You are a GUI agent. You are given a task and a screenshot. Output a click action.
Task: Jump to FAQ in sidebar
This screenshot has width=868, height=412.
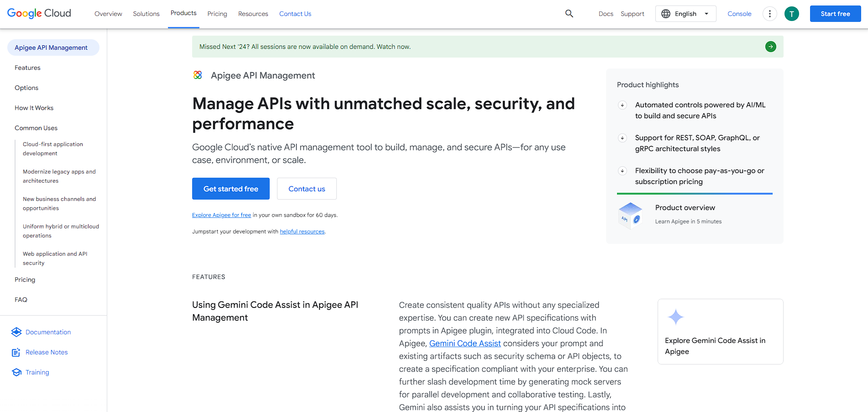(21, 300)
